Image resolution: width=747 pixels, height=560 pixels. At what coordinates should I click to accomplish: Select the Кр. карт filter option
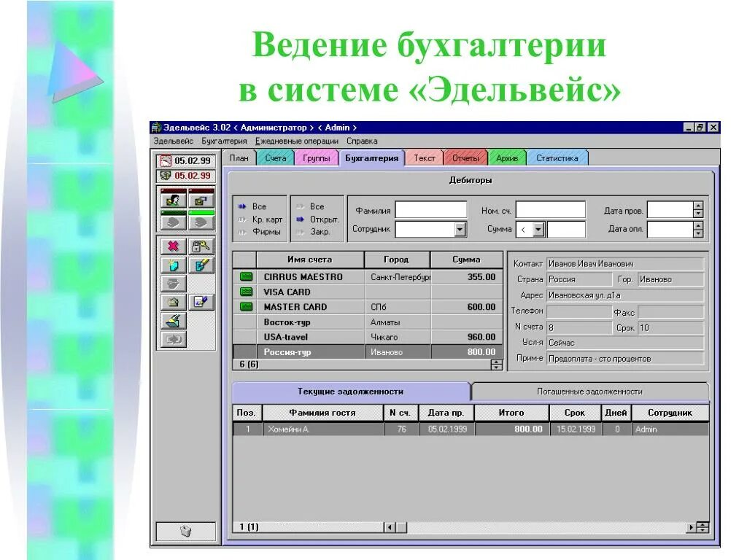tap(260, 219)
